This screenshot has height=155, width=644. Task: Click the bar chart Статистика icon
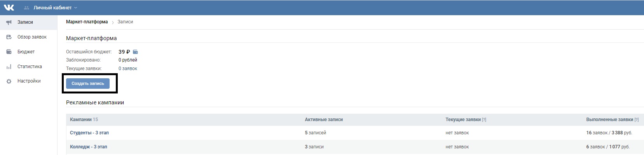[9, 67]
